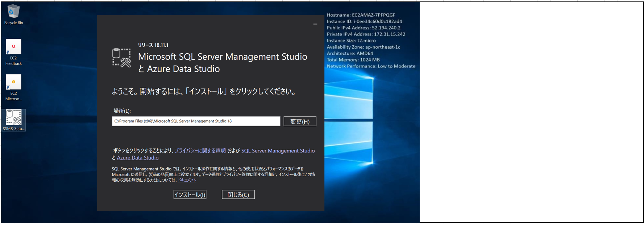Open the Azure Data Studio license link
Viewport: 644px width, 235px height.
click(x=138, y=158)
